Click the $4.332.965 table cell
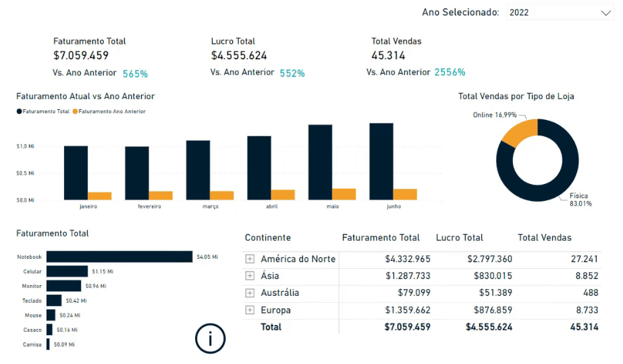623x364 pixels. 408,260
